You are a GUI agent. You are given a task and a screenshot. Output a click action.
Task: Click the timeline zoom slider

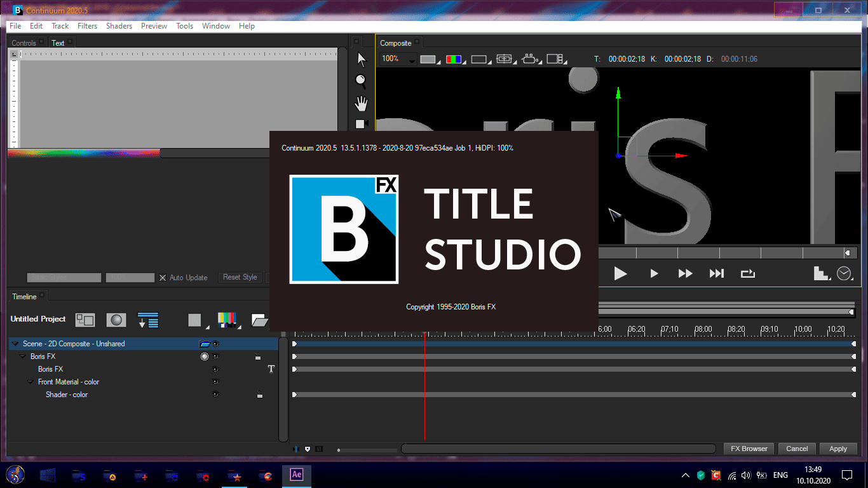pos(367,450)
